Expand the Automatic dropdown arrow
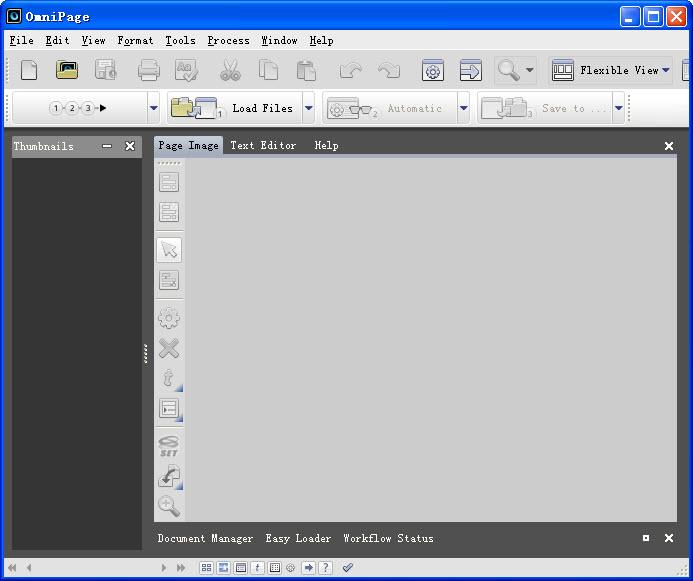The image size is (693, 581). (464, 108)
